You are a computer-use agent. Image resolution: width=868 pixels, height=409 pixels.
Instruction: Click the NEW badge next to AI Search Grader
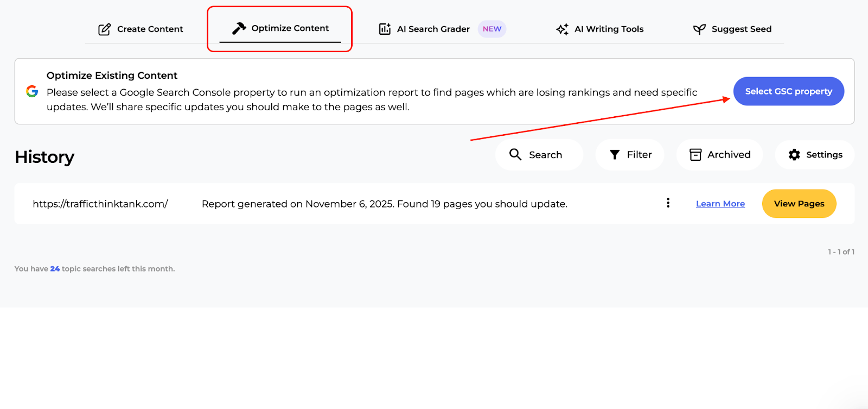(491, 29)
